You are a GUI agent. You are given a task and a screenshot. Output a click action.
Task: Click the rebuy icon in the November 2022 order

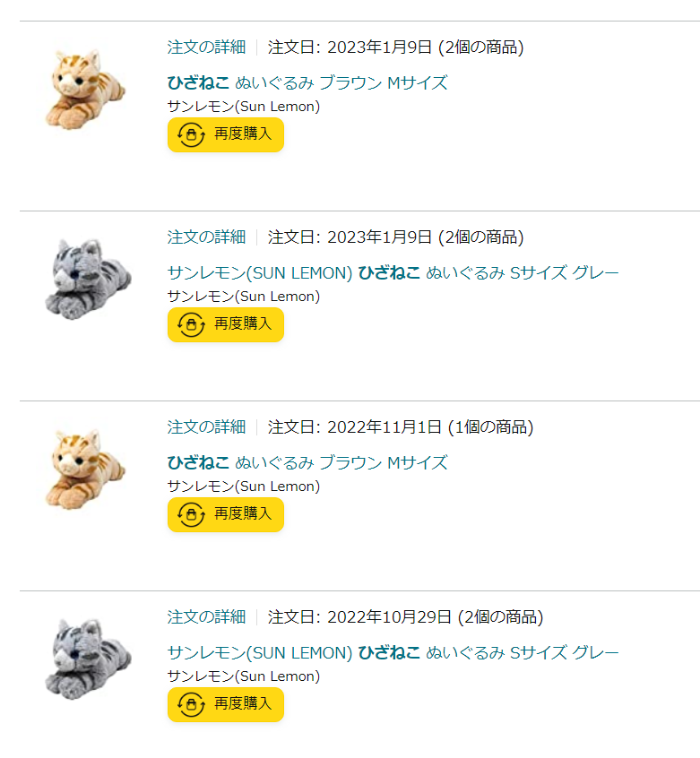(191, 514)
